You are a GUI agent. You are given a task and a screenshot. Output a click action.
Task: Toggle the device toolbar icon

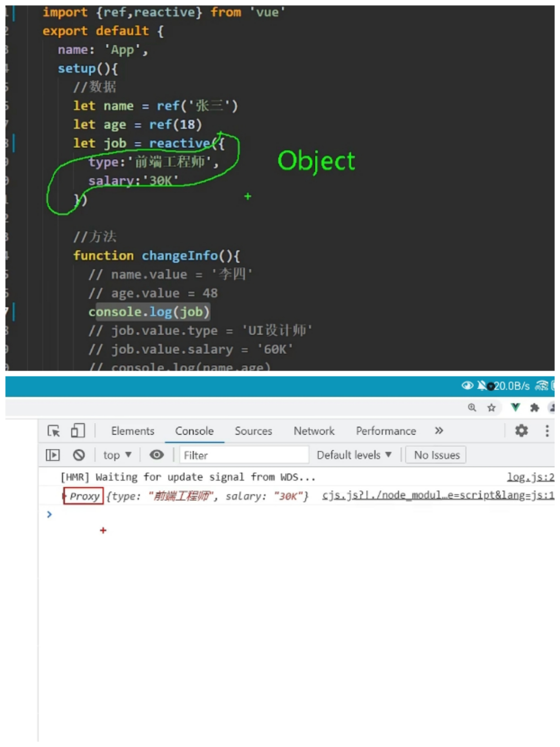click(78, 431)
